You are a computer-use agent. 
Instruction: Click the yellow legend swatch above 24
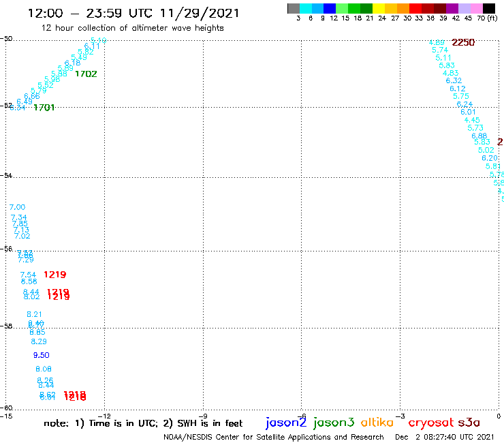(x=379, y=8)
